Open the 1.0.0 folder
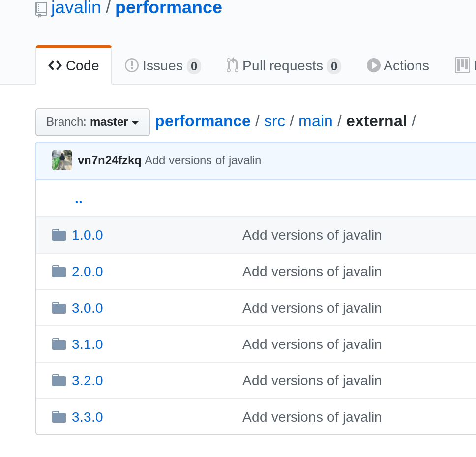This screenshot has height=457, width=476. 88,235
